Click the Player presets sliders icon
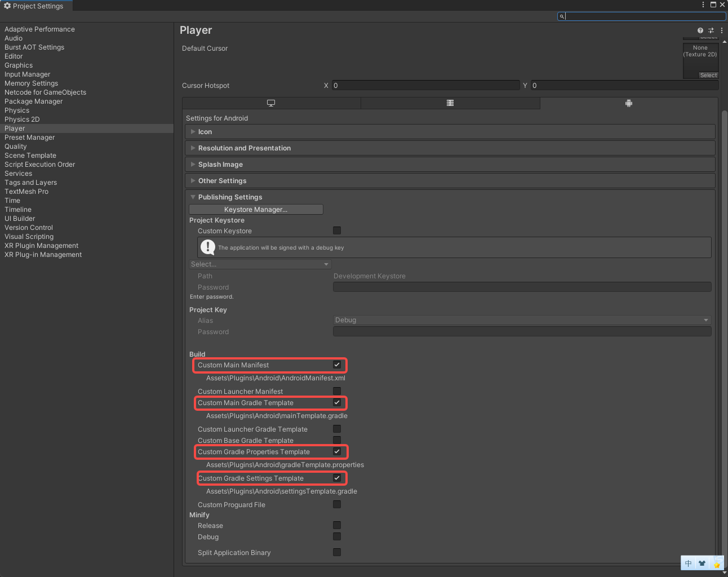The image size is (728, 577). pyautogui.click(x=711, y=30)
